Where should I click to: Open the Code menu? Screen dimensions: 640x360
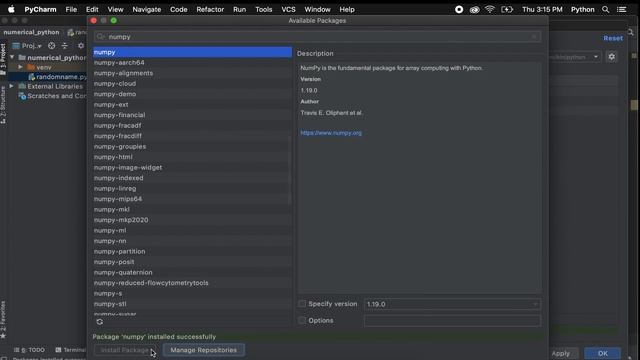[x=178, y=9]
